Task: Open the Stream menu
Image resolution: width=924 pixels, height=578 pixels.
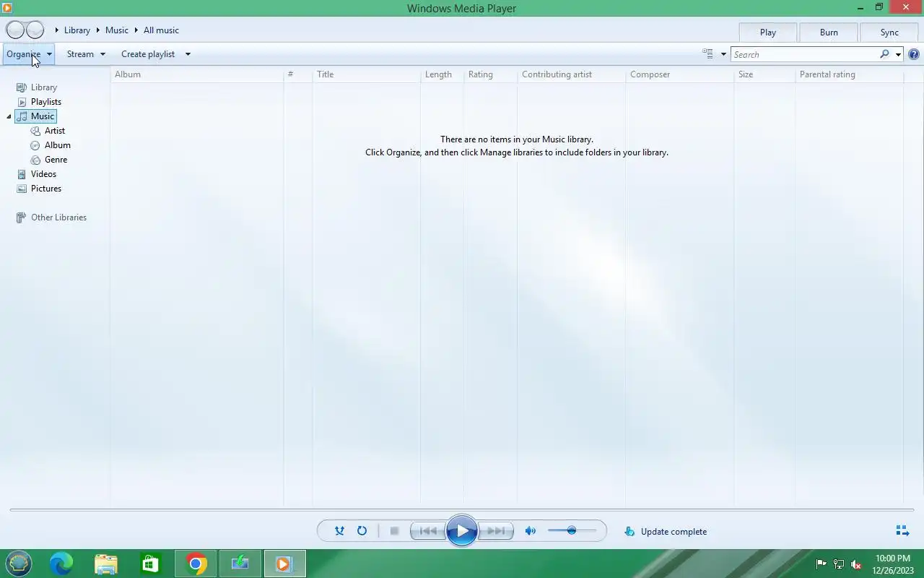Action: pyautogui.click(x=86, y=54)
